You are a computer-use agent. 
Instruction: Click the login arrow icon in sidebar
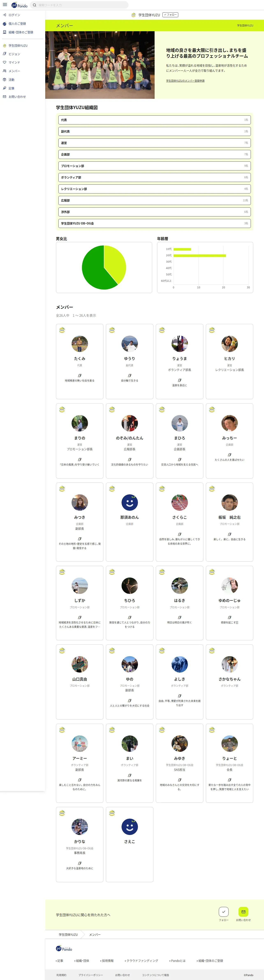5,15
